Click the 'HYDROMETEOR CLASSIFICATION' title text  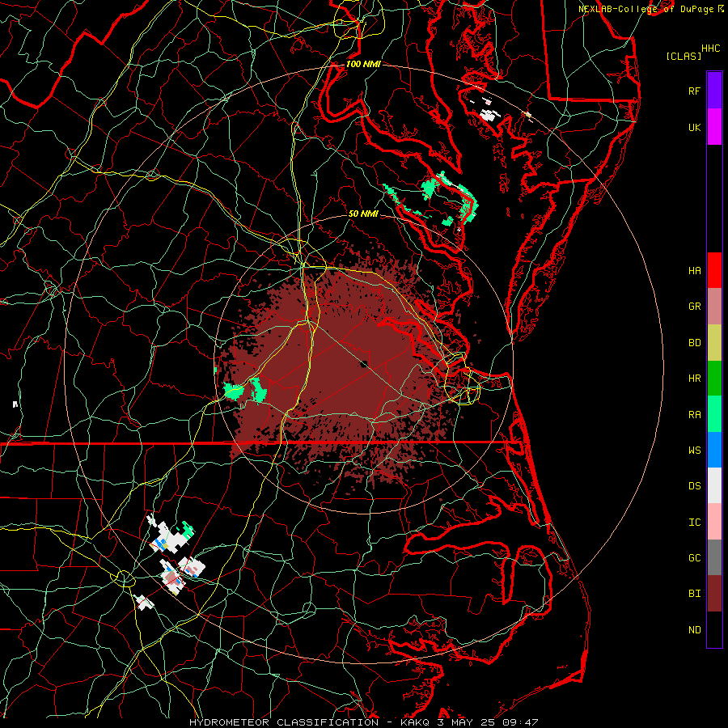click(x=284, y=722)
